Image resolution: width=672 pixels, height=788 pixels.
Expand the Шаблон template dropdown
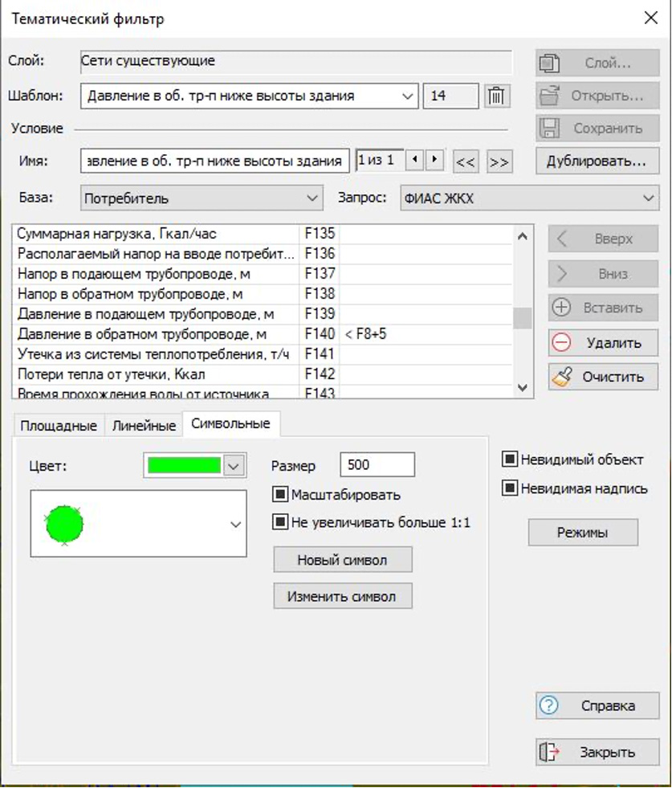click(x=409, y=96)
